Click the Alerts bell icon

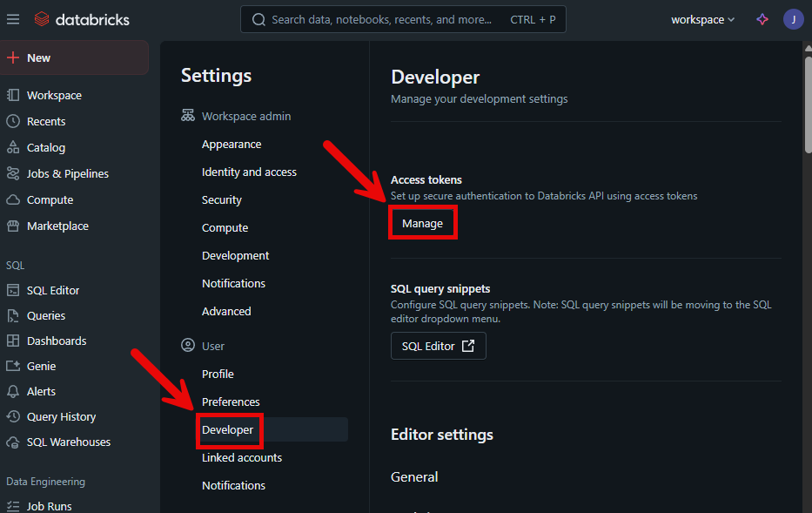(x=13, y=391)
